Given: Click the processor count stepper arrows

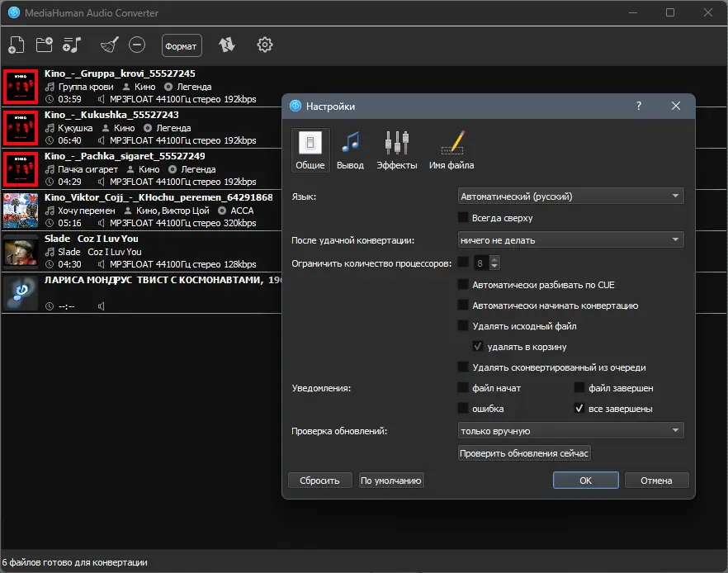Looking at the screenshot, I should [494, 263].
